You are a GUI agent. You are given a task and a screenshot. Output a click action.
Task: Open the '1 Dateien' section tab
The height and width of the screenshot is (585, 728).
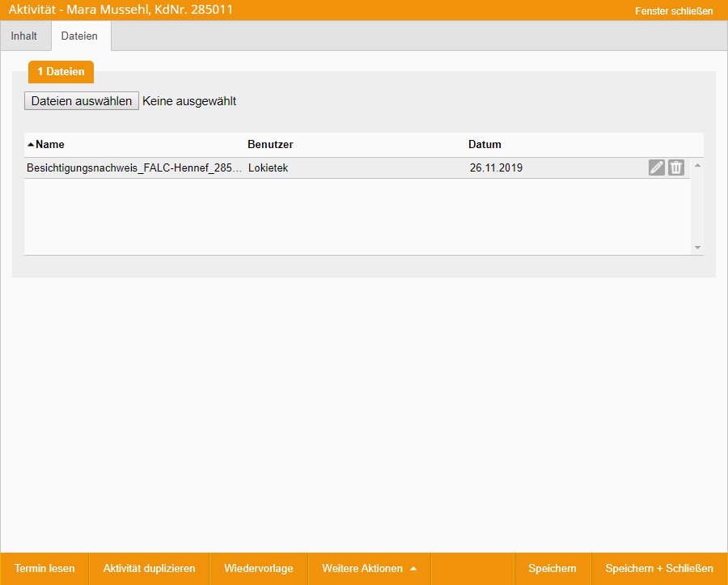click(x=61, y=72)
